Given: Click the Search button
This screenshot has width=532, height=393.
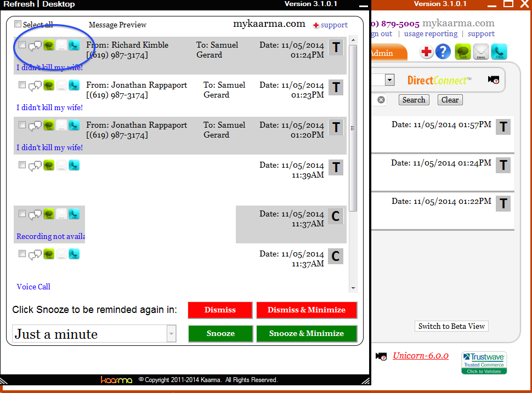Looking at the screenshot, I should coord(414,100).
